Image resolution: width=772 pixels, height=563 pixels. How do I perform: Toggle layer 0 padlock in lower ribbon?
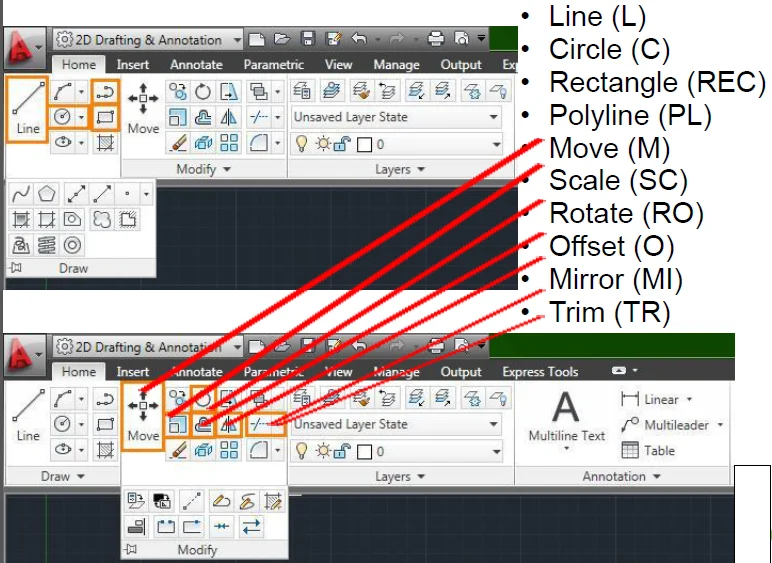click(342, 451)
